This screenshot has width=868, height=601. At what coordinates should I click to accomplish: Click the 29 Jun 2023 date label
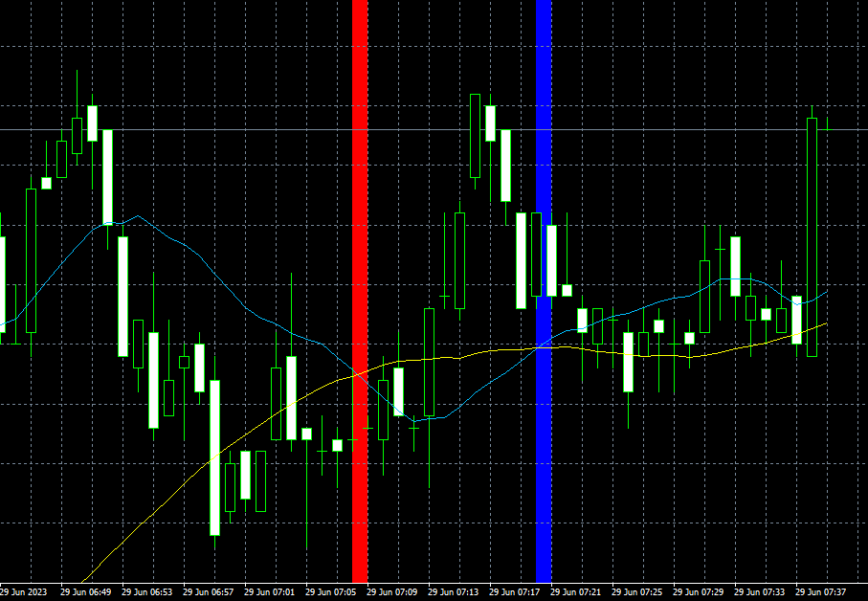[26, 592]
